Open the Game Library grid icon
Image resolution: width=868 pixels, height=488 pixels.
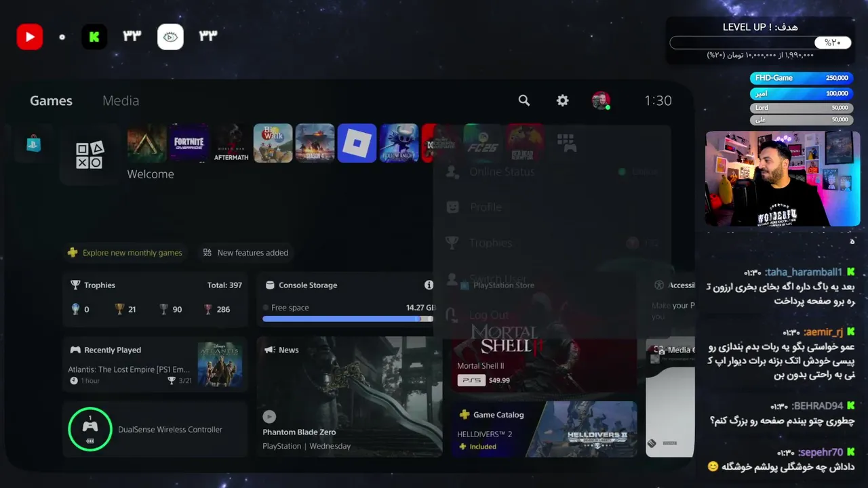pyautogui.click(x=566, y=143)
